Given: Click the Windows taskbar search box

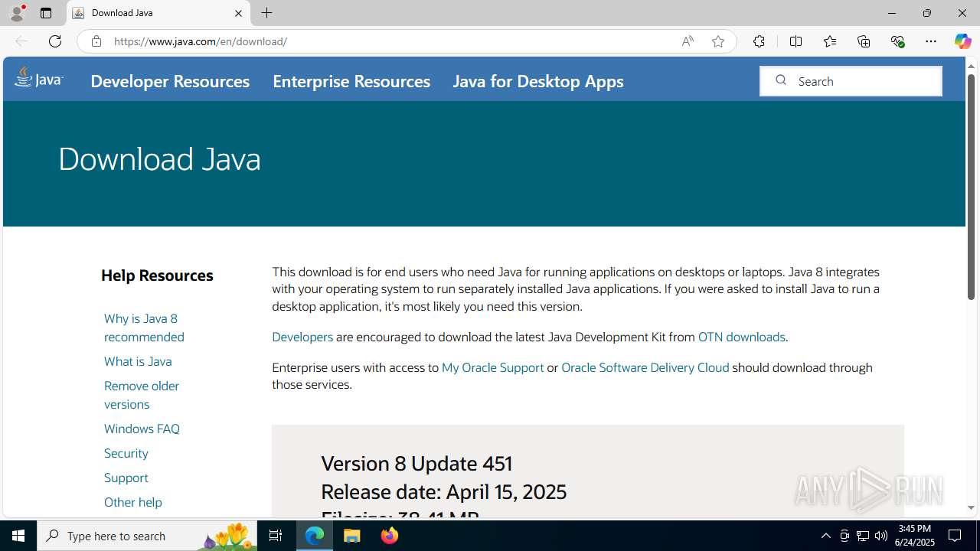Looking at the screenshot, I should [x=146, y=536].
